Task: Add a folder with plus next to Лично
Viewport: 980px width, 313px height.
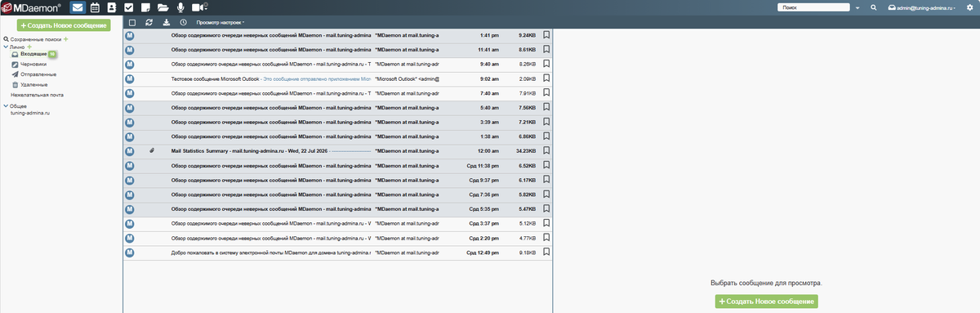Action: tap(29, 47)
